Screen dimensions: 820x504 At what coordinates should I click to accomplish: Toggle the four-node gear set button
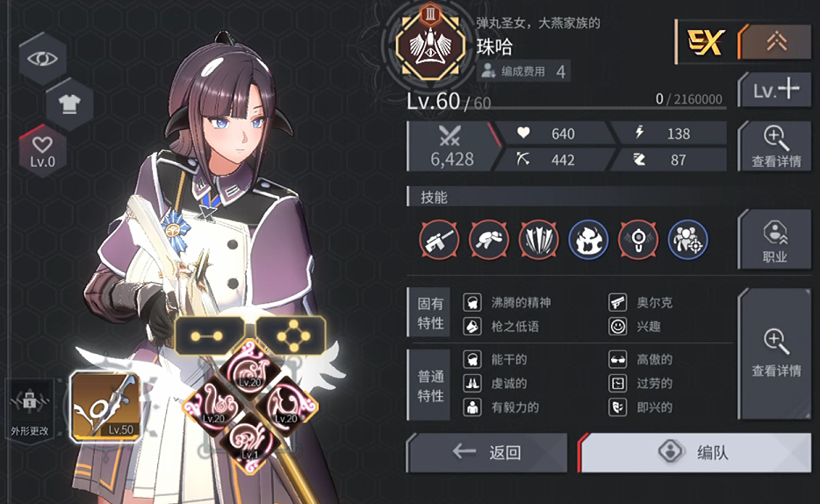click(x=292, y=335)
